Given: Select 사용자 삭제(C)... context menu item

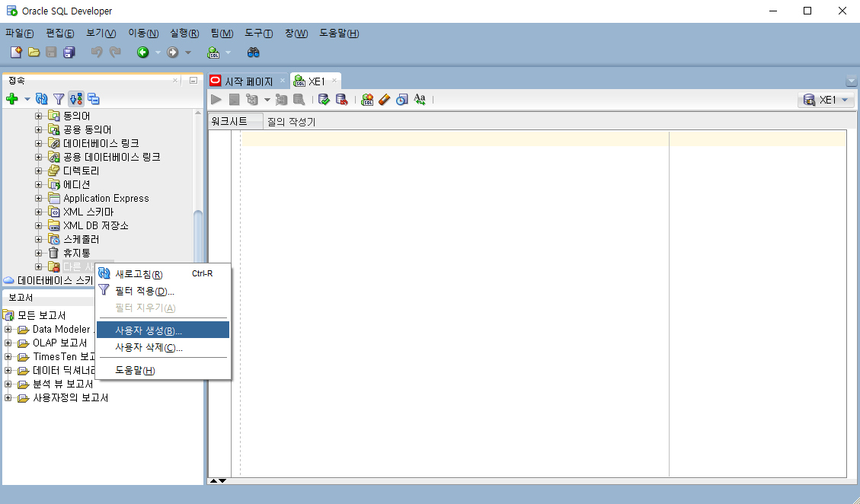Looking at the screenshot, I should 163,347.
